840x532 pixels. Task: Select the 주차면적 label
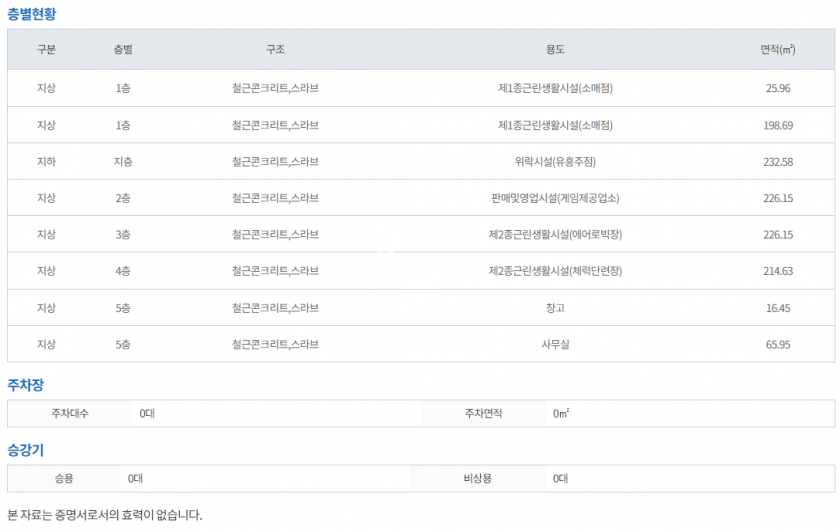point(485,413)
